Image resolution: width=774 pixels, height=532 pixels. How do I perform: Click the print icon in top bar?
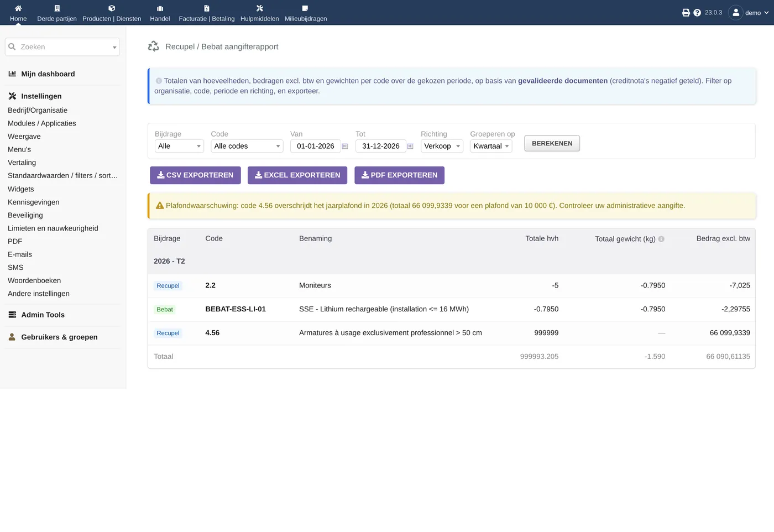coord(686,13)
